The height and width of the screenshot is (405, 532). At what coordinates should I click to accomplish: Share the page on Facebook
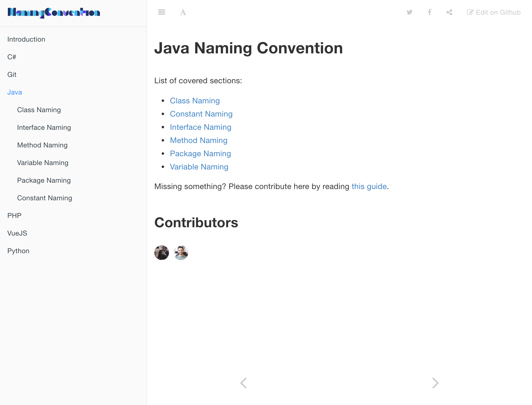point(429,12)
